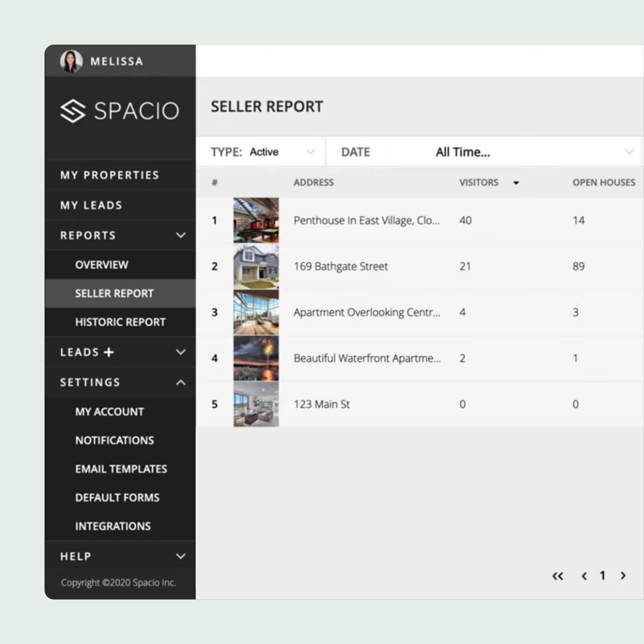
Task: Click the Melissa user name
Action: pos(116,61)
